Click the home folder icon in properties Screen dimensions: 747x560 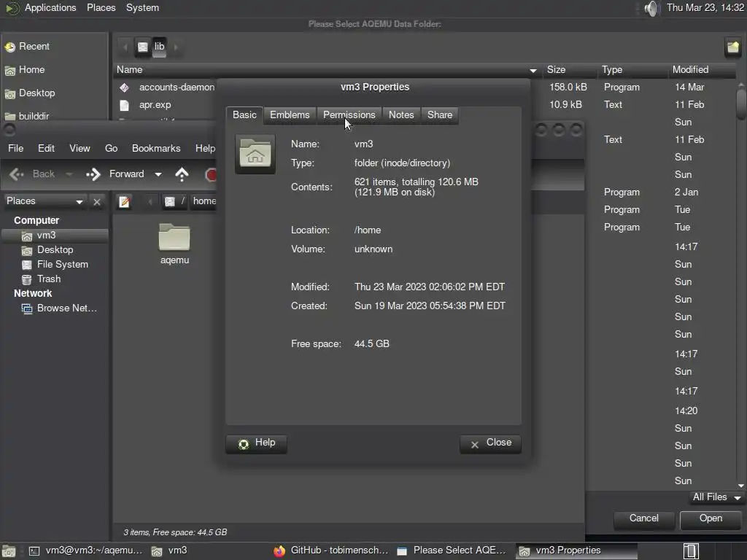coord(255,154)
